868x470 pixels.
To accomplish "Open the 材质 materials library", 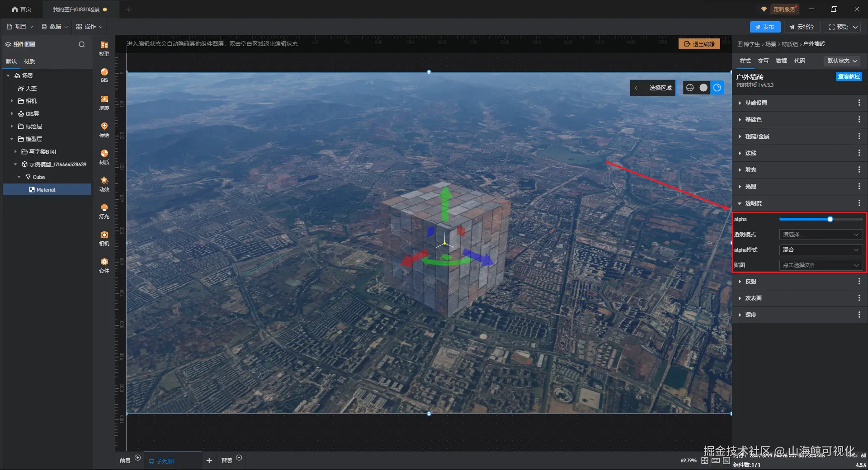I will [x=104, y=157].
